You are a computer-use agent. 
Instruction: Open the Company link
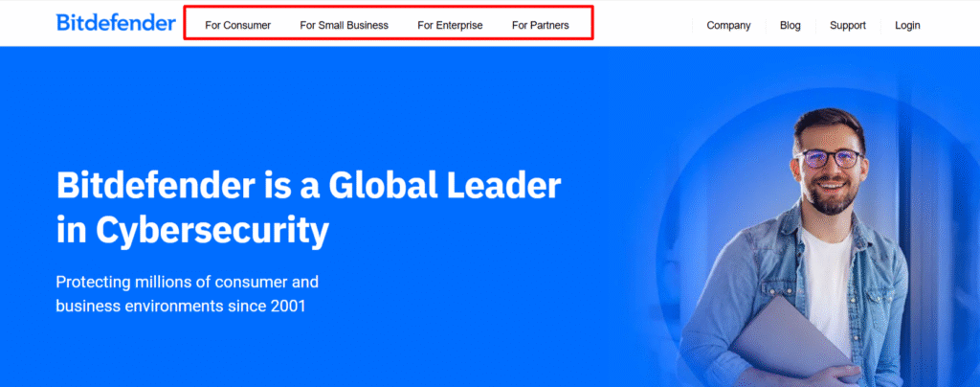(728, 25)
